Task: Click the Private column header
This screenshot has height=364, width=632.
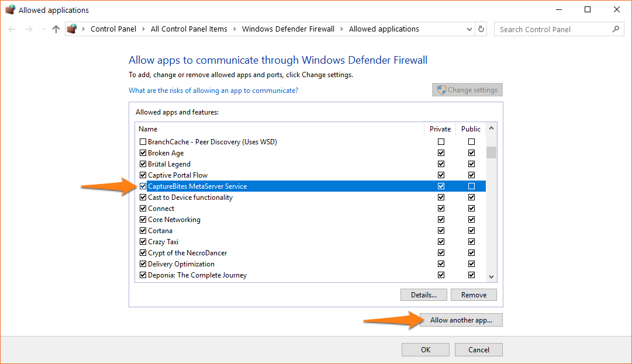Action: [x=440, y=129]
